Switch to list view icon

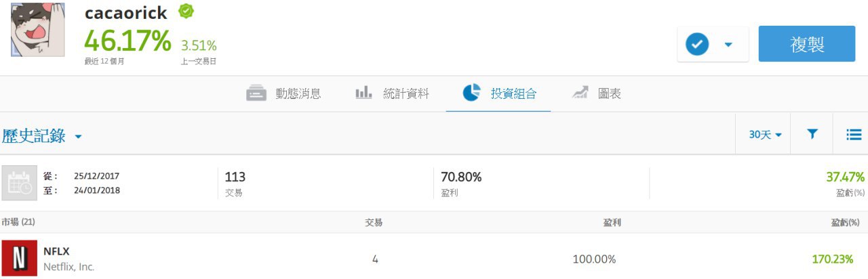(853, 135)
